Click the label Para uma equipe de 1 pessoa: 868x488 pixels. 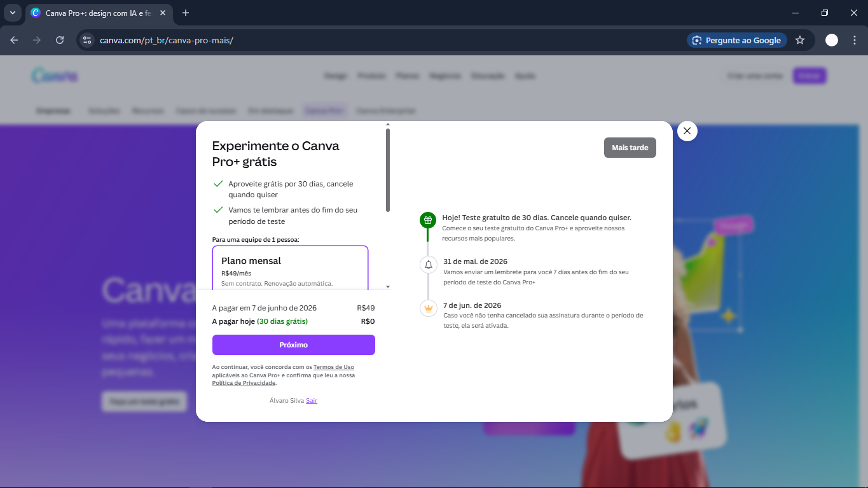coord(256,239)
